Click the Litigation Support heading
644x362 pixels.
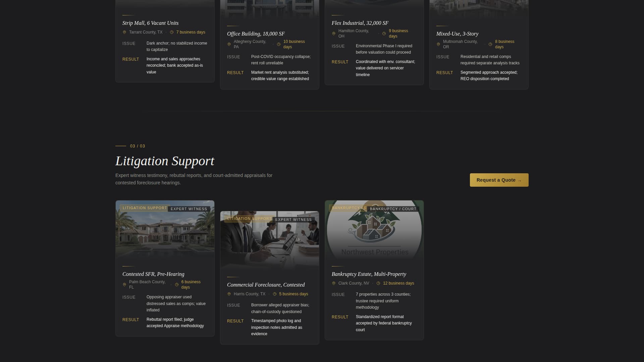pos(165,161)
